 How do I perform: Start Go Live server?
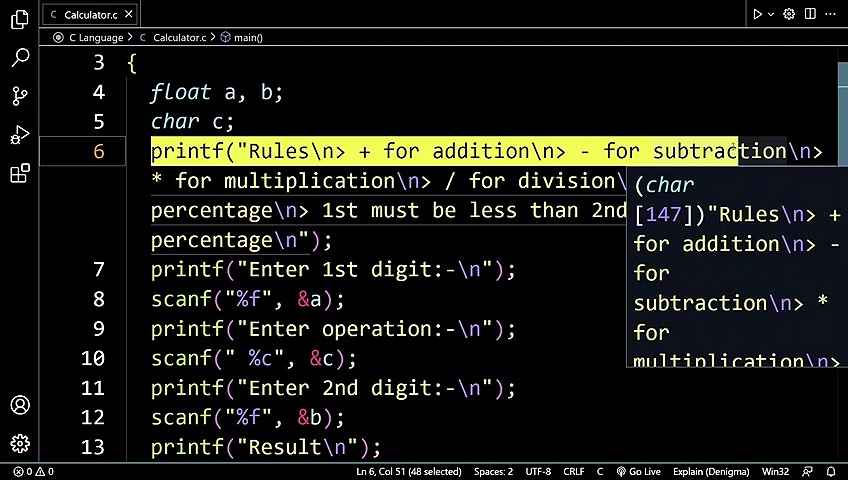point(639,471)
